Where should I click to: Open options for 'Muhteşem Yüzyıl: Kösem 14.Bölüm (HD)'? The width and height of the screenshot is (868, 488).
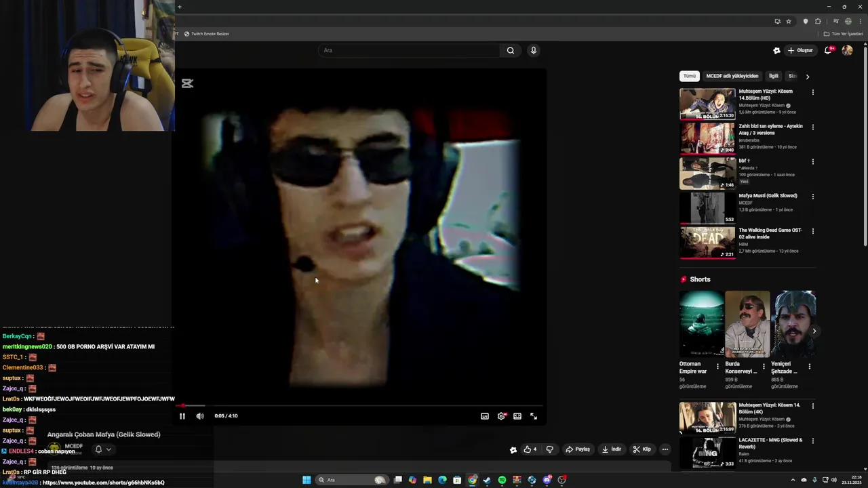813,92
